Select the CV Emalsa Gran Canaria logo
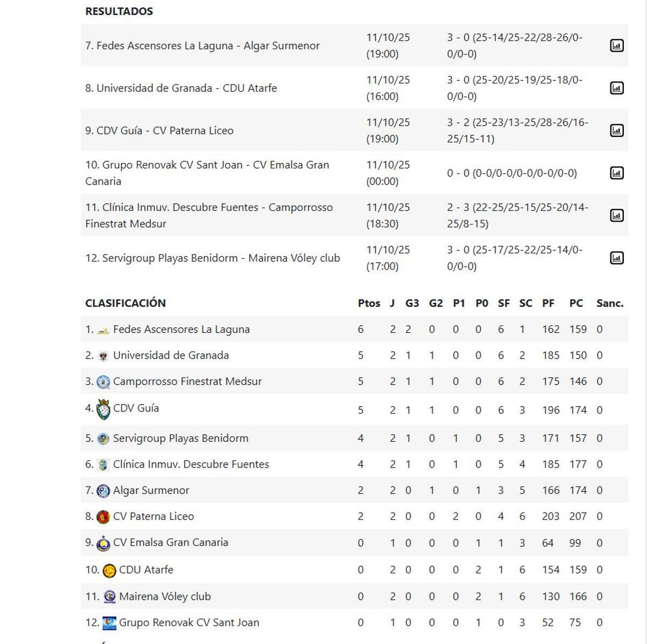The width and height of the screenshot is (647, 644). pos(102,543)
